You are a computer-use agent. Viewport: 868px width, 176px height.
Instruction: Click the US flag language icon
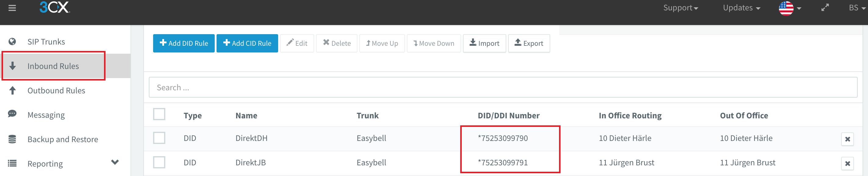786,8
